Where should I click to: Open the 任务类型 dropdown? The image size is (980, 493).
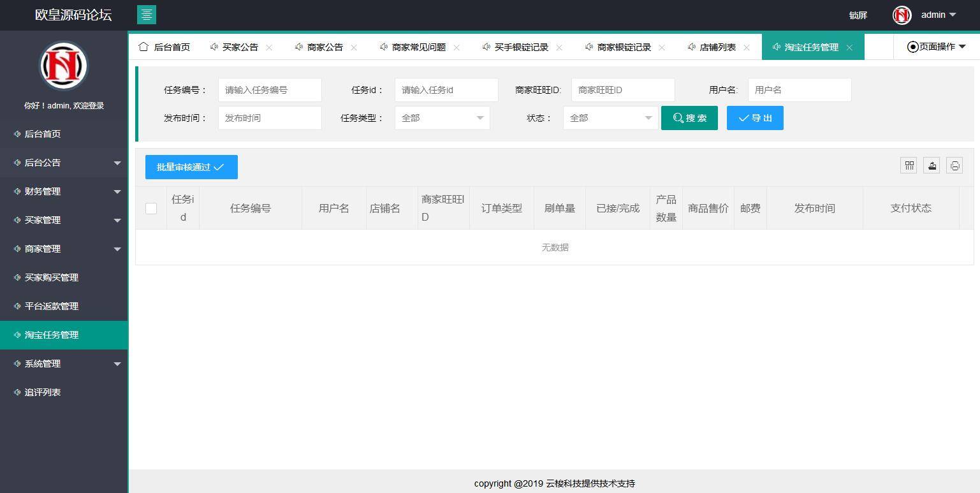(x=442, y=118)
